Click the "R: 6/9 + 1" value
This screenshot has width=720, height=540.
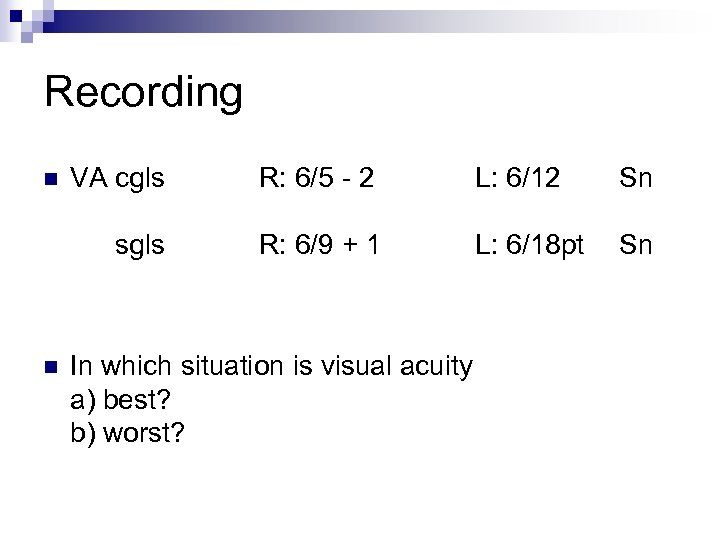[319, 243]
